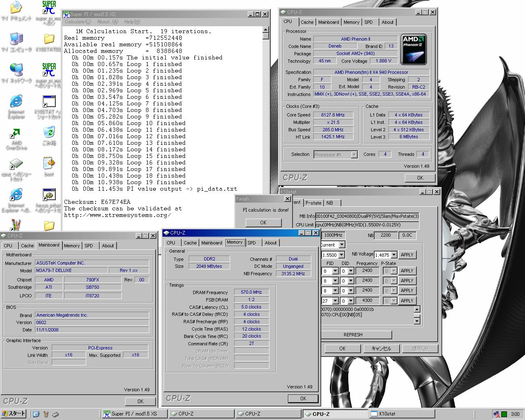The width and height of the screenshot is (525, 420).
Task: Launch the AMD OverDrive desktop icon
Action: click(16, 138)
